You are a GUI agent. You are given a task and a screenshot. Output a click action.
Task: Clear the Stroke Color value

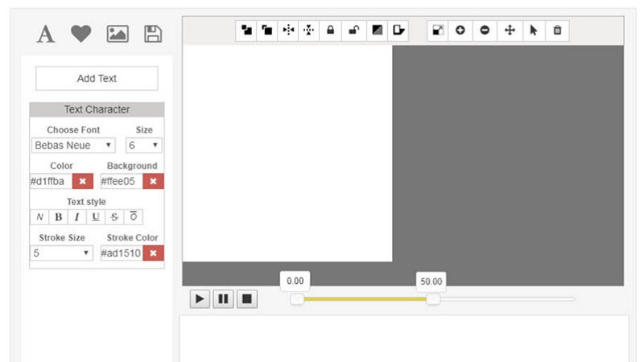153,253
